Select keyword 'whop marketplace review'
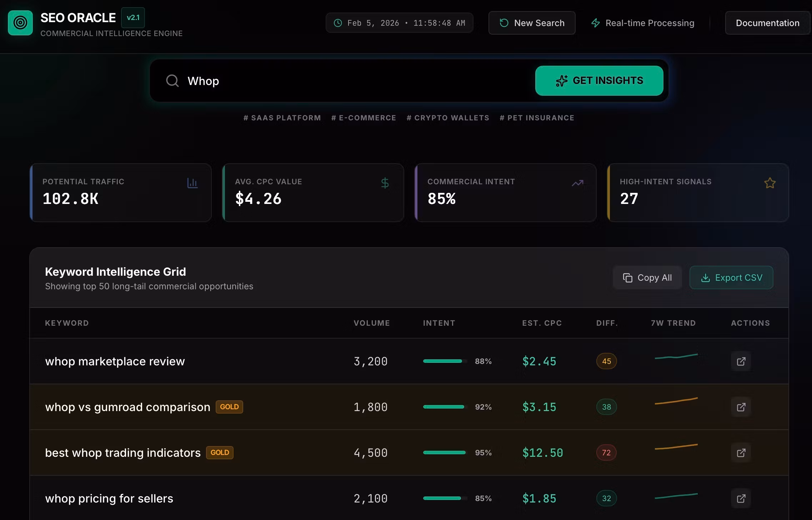Viewport: 812px width, 520px height. point(115,361)
